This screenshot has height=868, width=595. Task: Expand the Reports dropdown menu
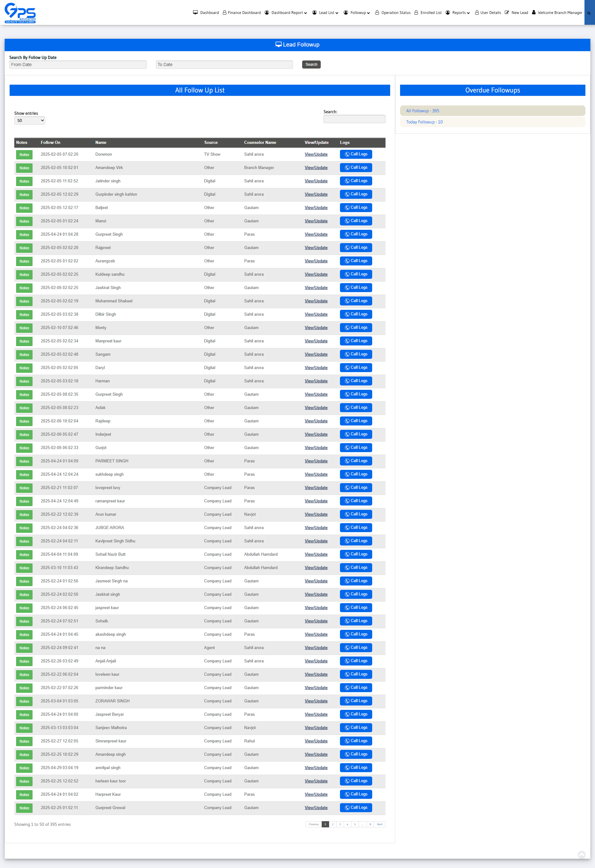pyautogui.click(x=458, y=13)
